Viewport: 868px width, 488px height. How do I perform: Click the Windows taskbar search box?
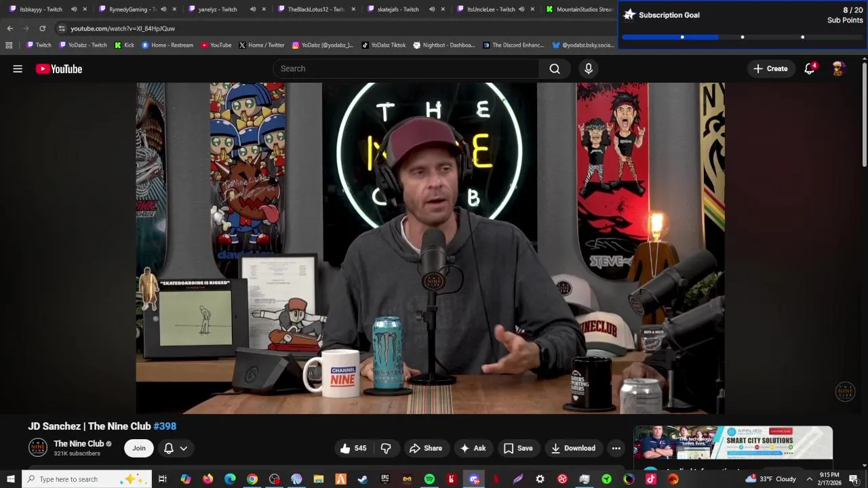tap(86, 479)
